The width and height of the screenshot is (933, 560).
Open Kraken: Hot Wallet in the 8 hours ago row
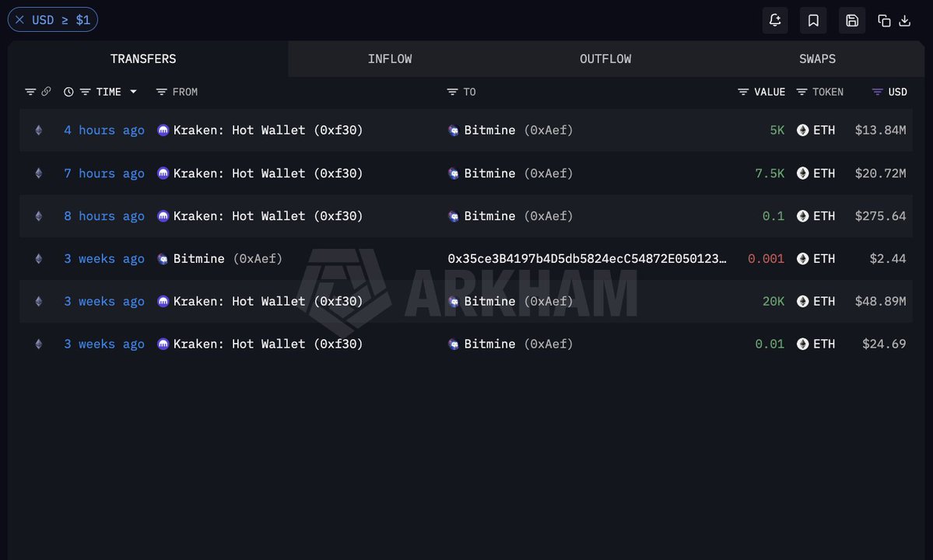tap(268, 215)
